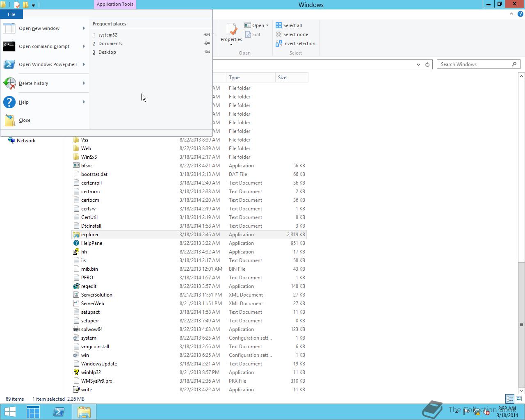
Task: Click the Delete history icon
Action: (9, 83)
